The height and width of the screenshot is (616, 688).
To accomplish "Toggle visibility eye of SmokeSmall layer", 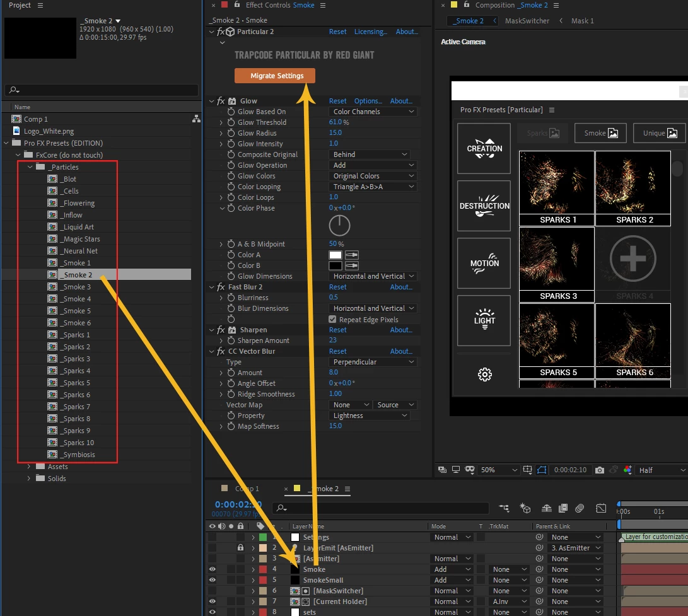I will [x=212, y=579].
